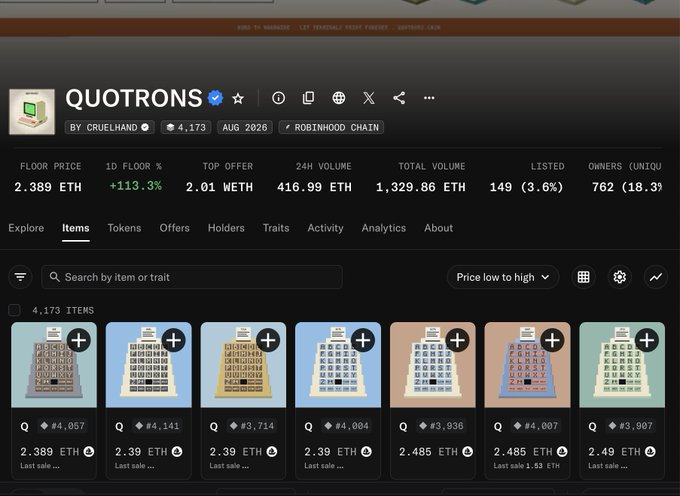Add QUOTRONS to watchlist star
The height and width of the screenshot is (496, 680).
238,98
